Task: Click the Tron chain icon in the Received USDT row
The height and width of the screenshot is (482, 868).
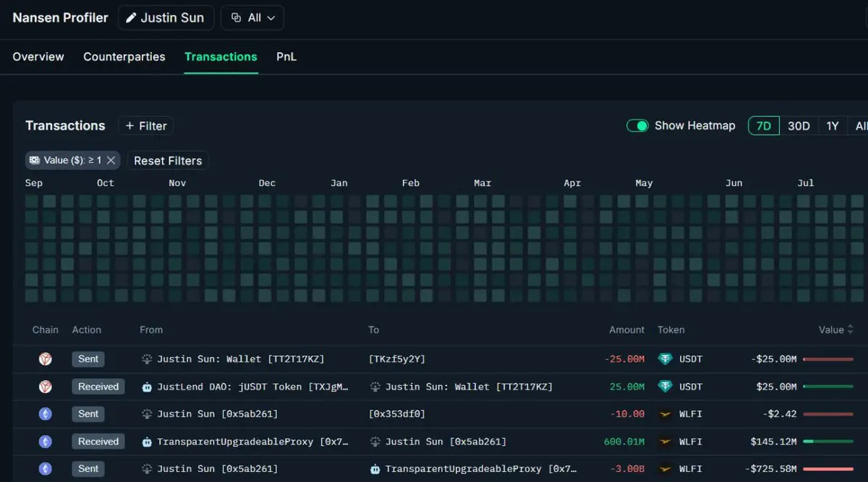Action: (x=45, y=386)
